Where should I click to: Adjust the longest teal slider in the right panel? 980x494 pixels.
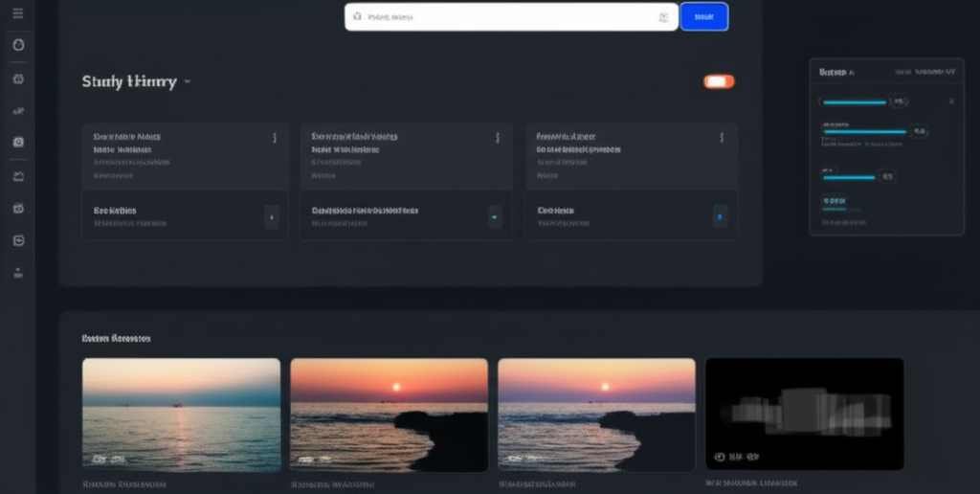865,131
